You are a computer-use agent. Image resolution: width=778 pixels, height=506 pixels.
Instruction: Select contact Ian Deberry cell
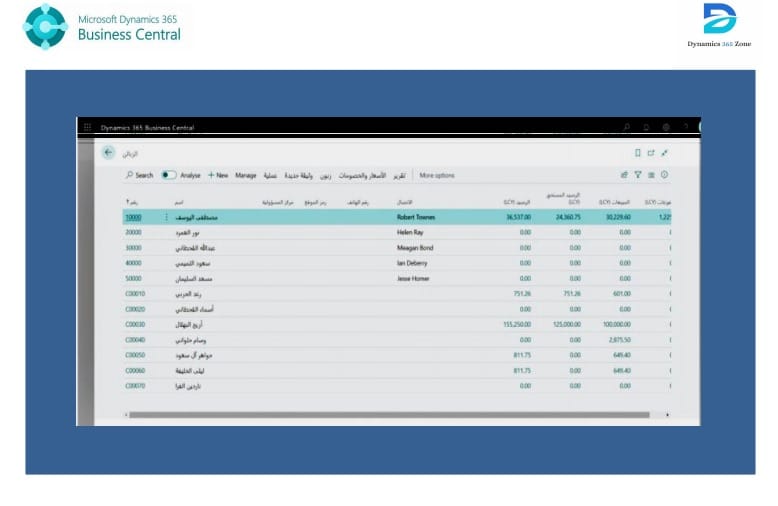pos(412,263)
